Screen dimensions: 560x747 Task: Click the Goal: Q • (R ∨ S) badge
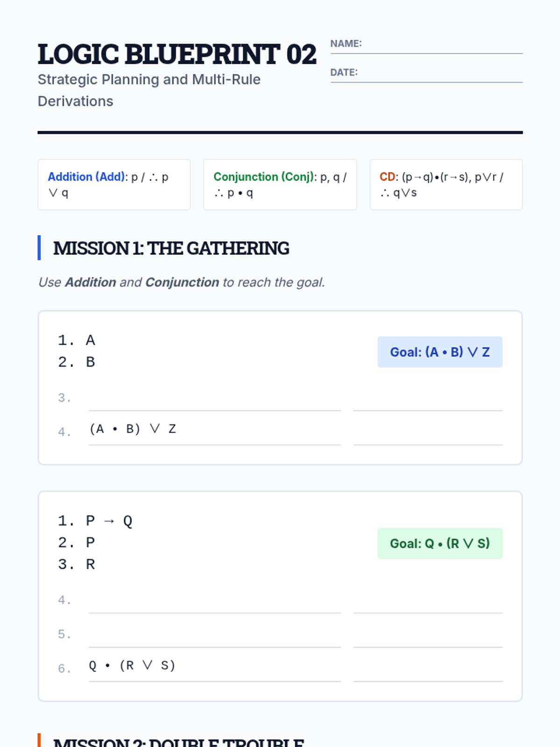coord(440,543)
